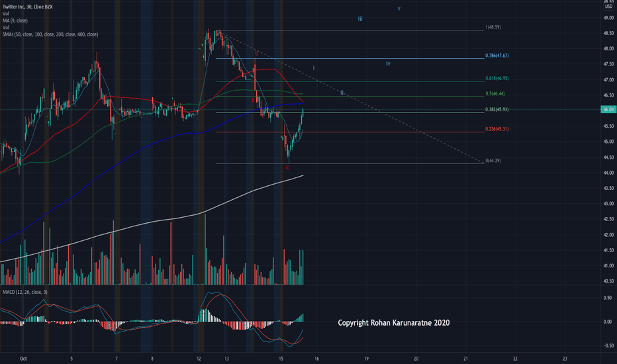
Task: Click the red corrective wave label c
Action: (287, 167)
